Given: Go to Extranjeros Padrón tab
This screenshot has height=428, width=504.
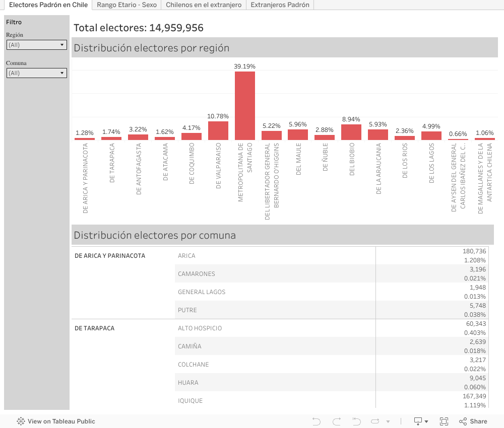Looking at the screenshot, I should coord(280,5).
